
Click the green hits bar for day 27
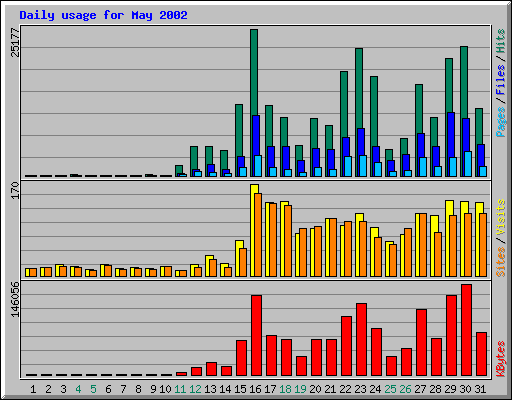point(419,108)
